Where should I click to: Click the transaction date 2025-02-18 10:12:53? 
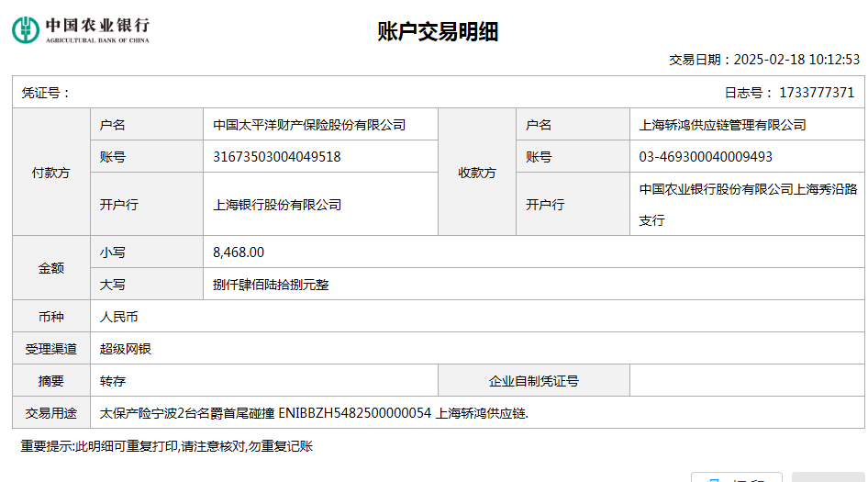[796, 59]
